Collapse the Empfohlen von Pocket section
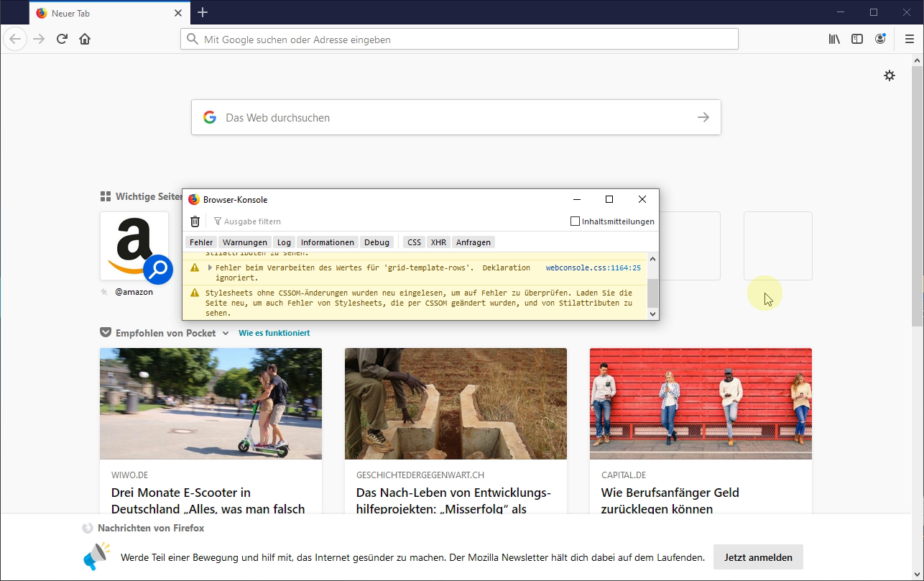Viewport: 924px width, 581px height. click(x=226, y=333)
